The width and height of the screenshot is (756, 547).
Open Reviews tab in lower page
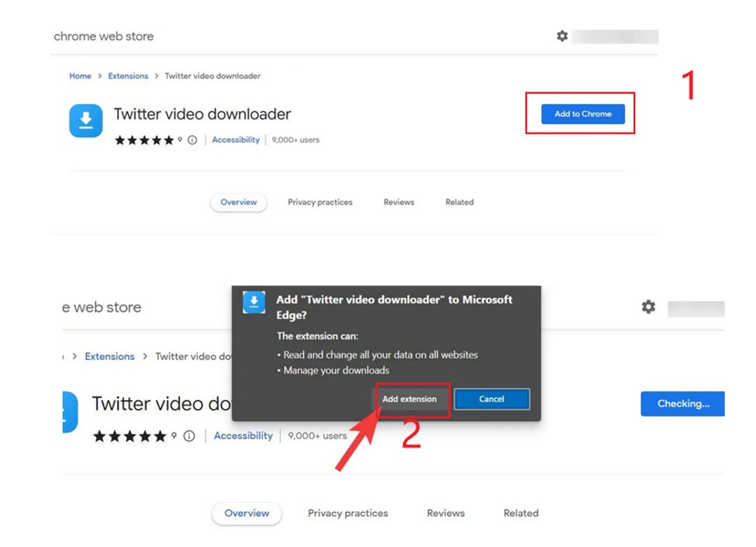click(x=446, y=513)
